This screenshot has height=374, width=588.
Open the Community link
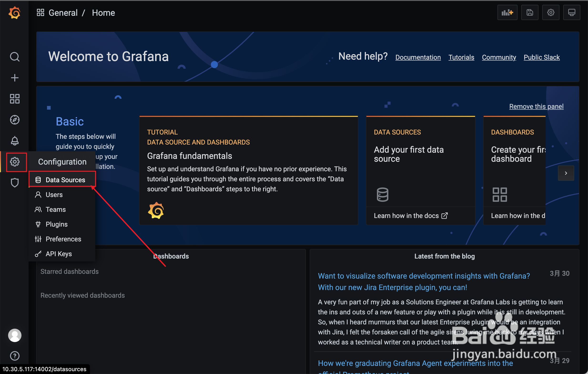click(x=499, y=57)
